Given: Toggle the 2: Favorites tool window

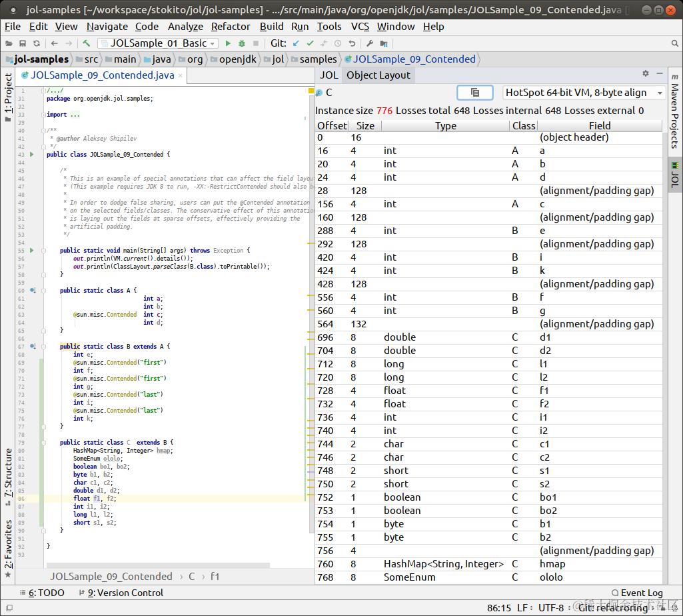Looking at the screenshot, I should pos(8,549).
